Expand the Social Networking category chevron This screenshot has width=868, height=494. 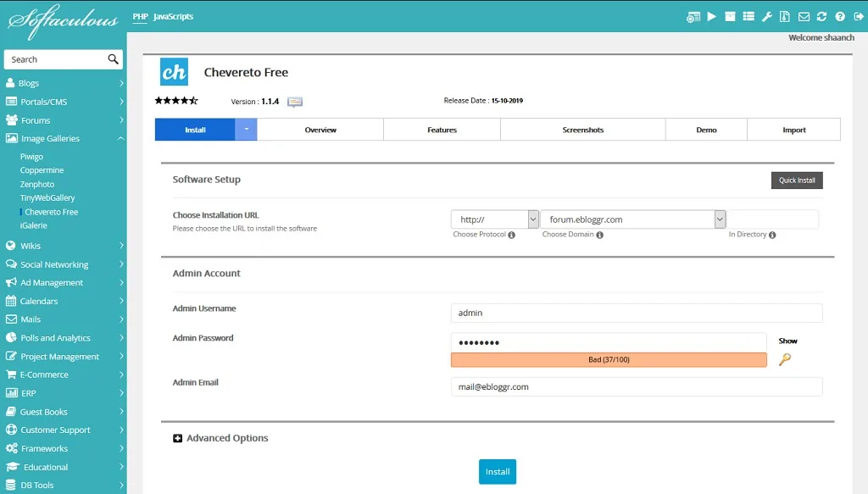(120, 264)
